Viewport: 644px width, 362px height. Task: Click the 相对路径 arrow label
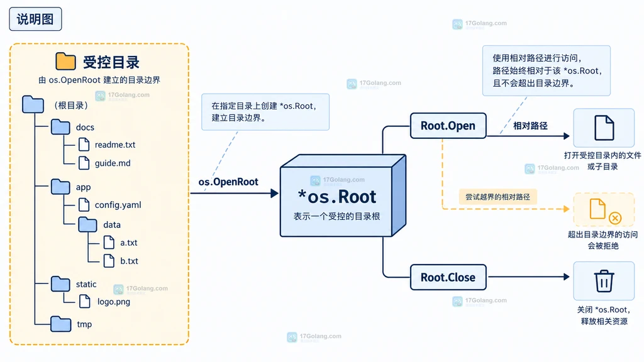coord(530,126)
